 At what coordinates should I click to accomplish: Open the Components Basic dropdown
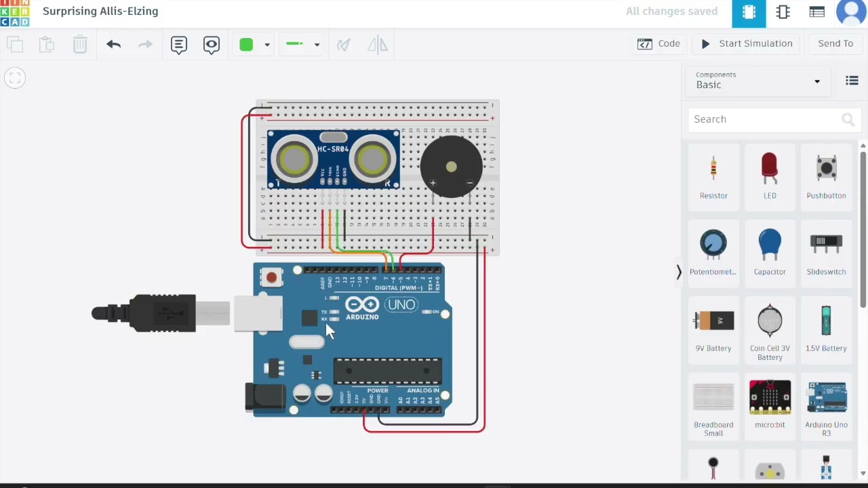[758, 80]
